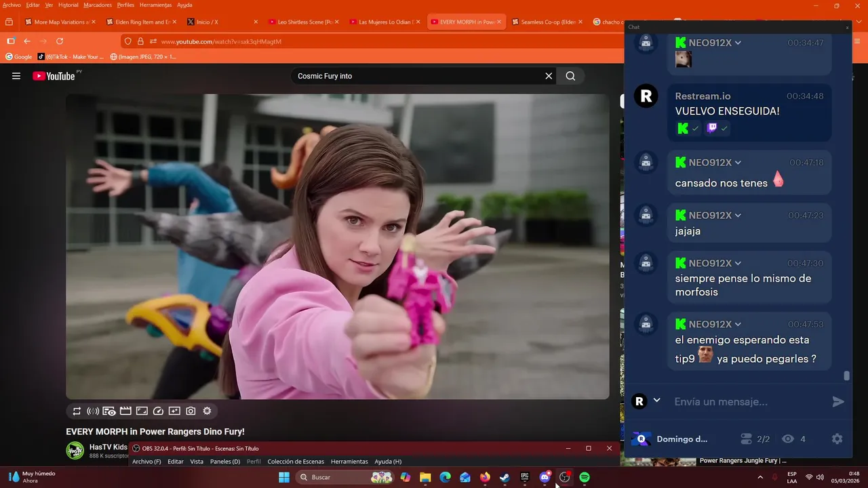Open the Firefox tab manager icon
This screenshot has height=488, width=868.
coord(9,22)
